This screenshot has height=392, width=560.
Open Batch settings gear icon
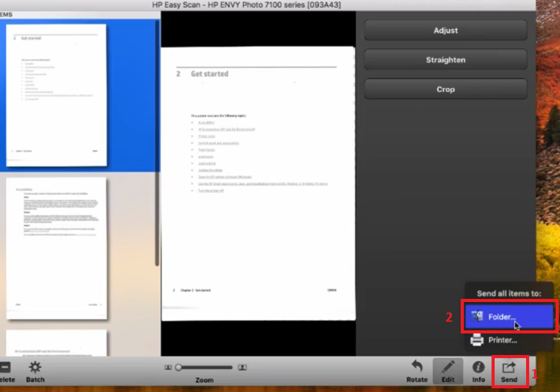(x=35, y=372)
